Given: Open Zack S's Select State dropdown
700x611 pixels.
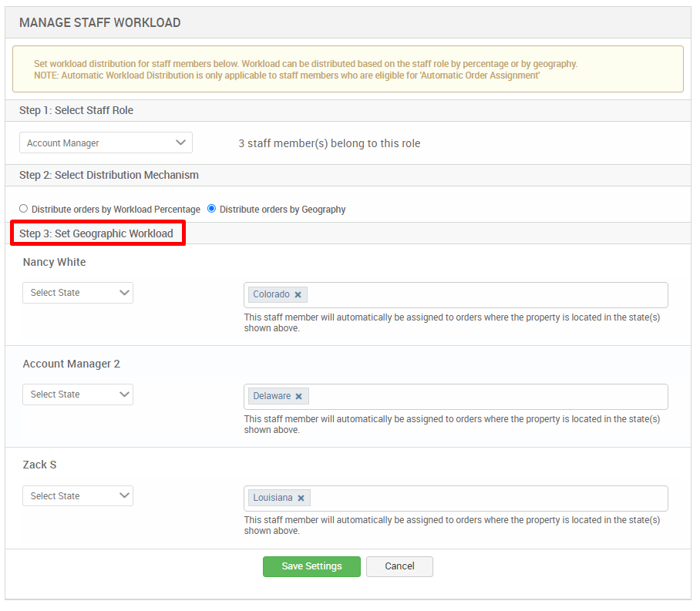Looking at the screenshot, I should (x=77, y=496).
